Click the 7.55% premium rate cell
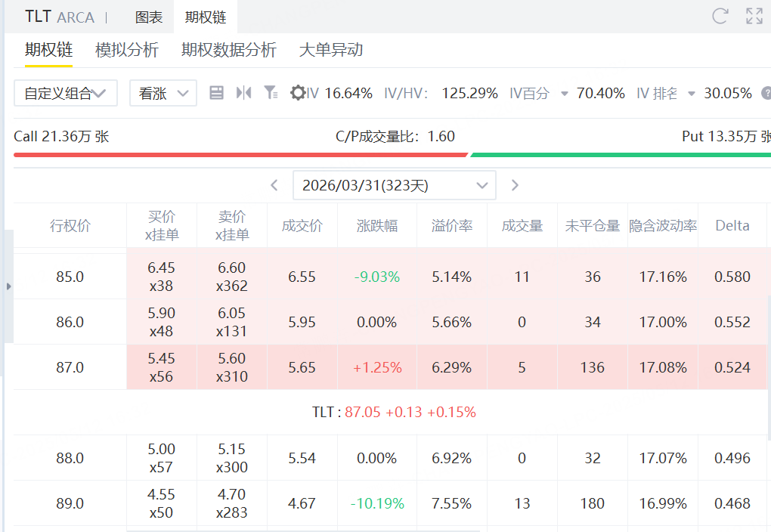Screen dimensions: 771x532 (451, 503)
